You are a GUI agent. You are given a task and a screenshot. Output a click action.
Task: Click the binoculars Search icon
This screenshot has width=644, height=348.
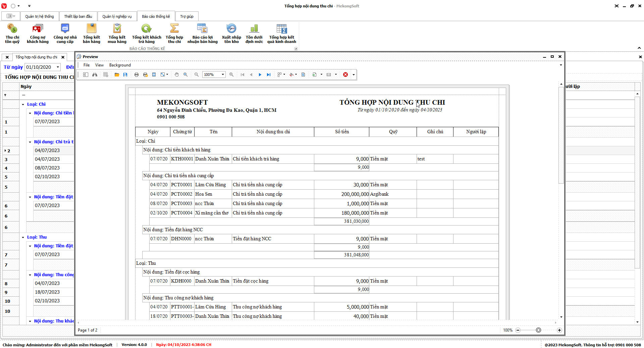pos(95,74)
